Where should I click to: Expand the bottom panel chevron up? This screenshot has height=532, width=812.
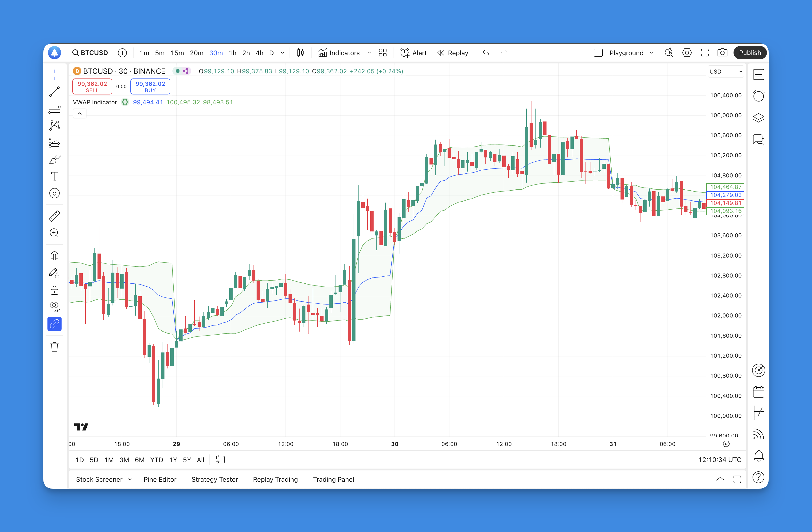(x=720, y=479)
